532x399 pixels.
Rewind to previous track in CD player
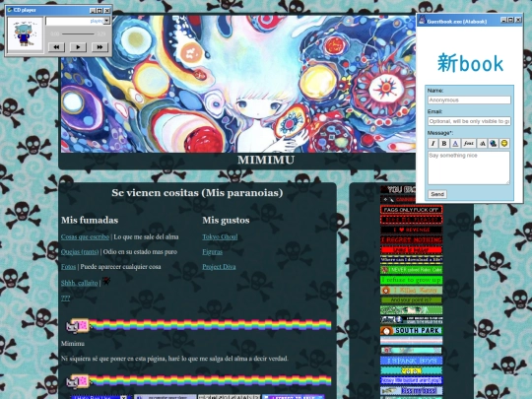tap(56, 47)
